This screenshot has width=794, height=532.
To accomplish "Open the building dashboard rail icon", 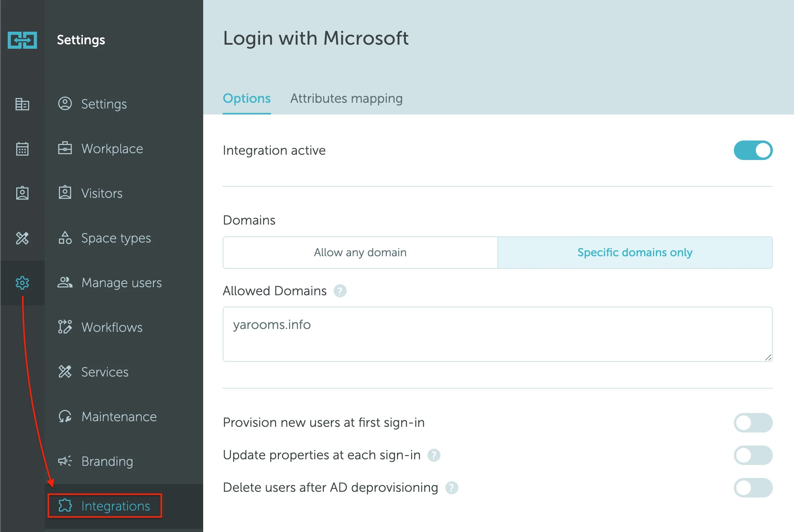I will (x=22, y=104).
